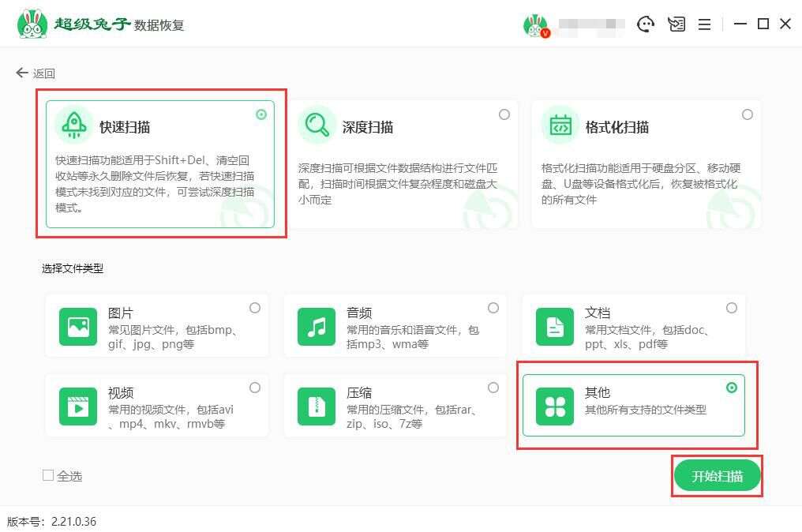This screenshot has height=532, width=802.
Task: Select the 视频 file type radio
Action: click(x=255, y=388)
